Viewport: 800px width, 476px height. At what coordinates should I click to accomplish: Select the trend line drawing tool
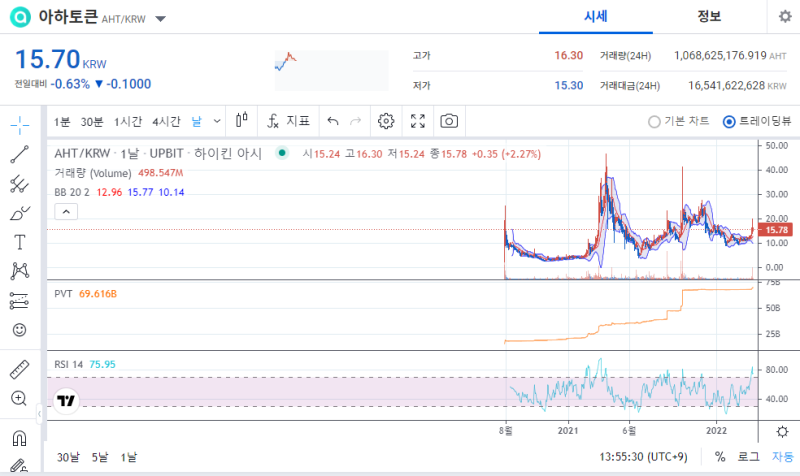coord(19,154)
